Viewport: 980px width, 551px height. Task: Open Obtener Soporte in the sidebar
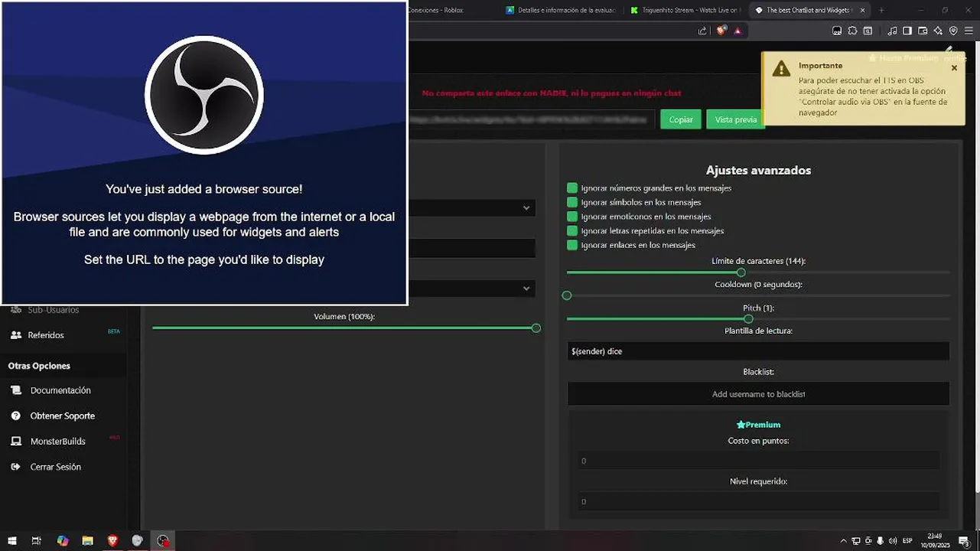63,416
